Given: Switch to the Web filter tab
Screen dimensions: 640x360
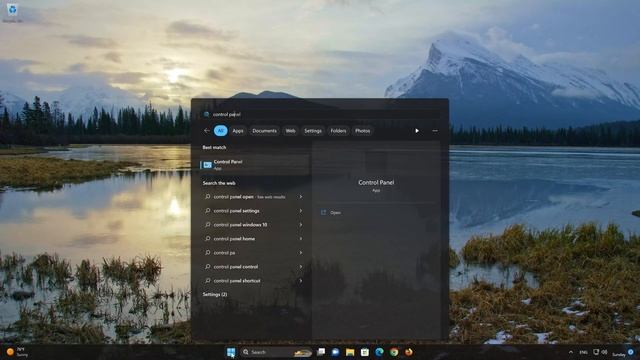Looking at the screenshot, I should pos(290,131).
